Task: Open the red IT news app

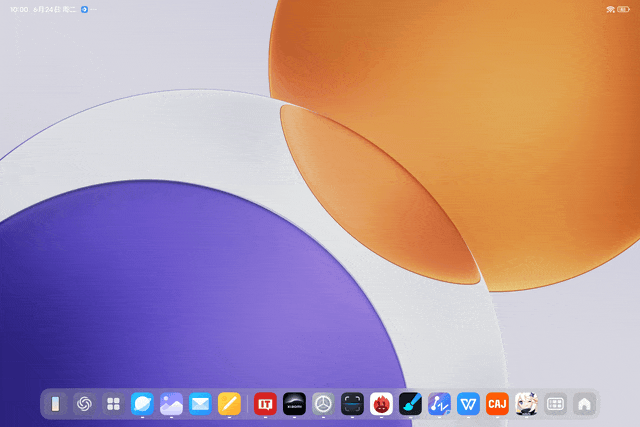Action: tap(265, 404)
